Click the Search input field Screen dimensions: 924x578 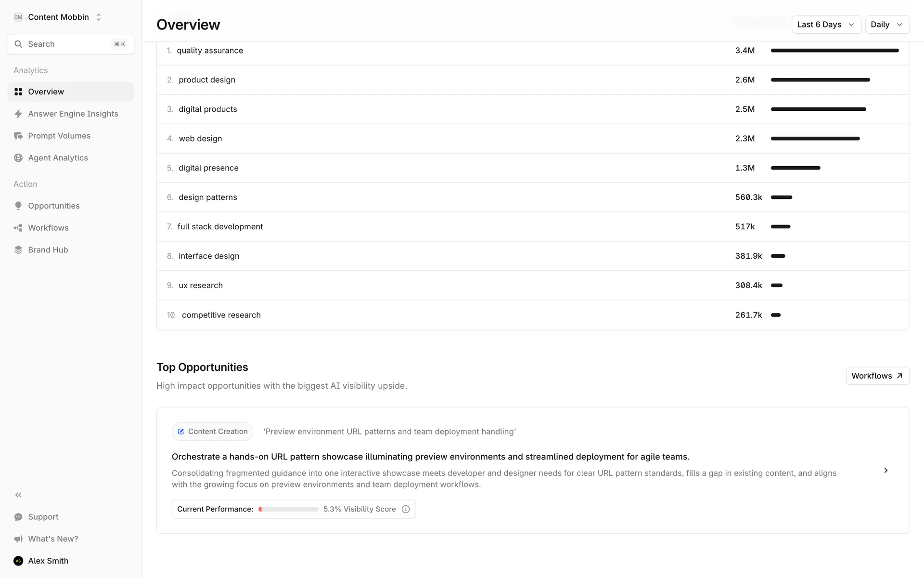70,44
